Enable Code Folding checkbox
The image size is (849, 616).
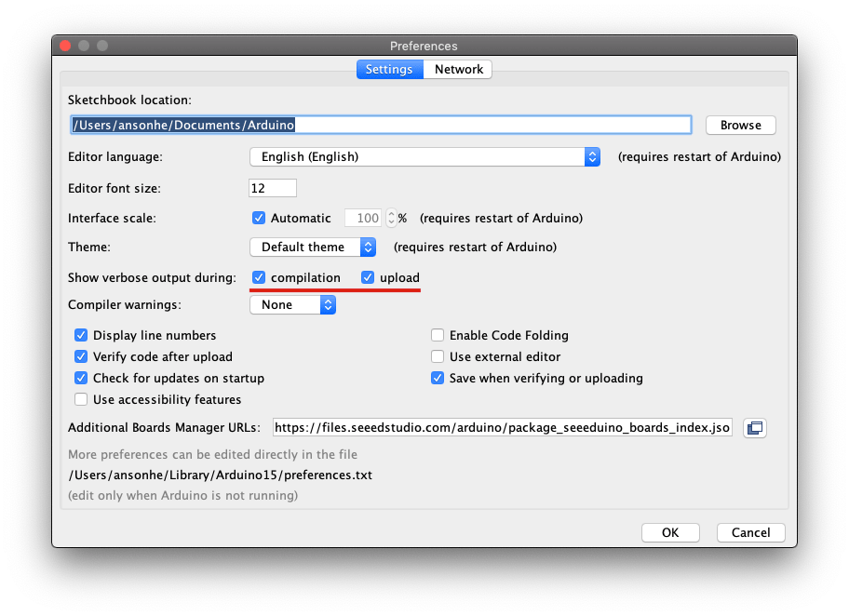point(438,336)
